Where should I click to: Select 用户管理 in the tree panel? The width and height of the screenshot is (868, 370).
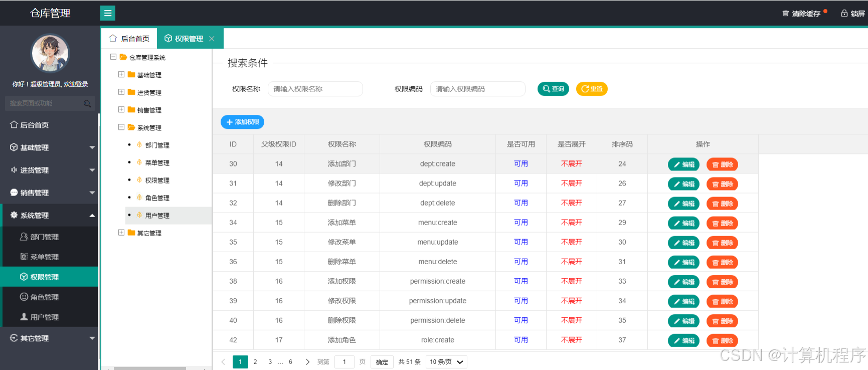[x=157, y=215]
